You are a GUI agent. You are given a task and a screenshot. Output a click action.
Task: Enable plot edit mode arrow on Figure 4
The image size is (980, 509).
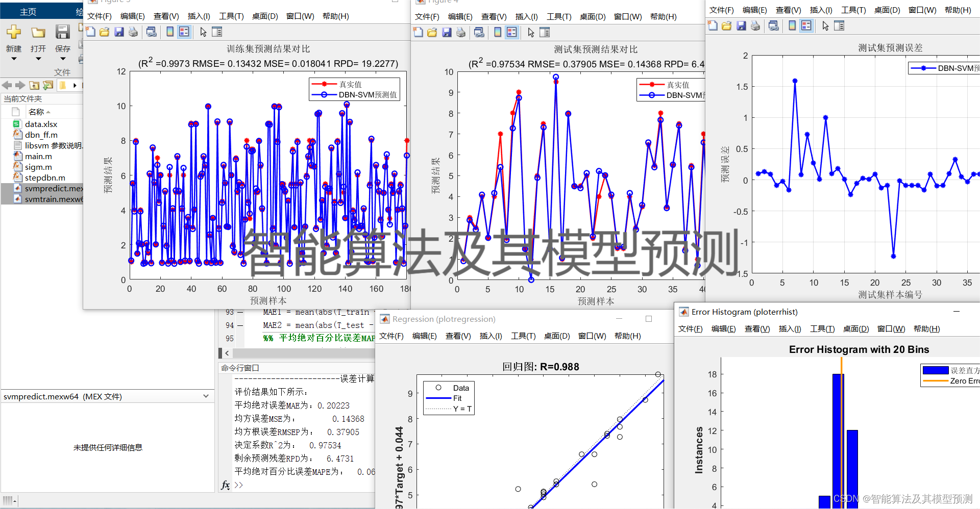click(530, 32)
